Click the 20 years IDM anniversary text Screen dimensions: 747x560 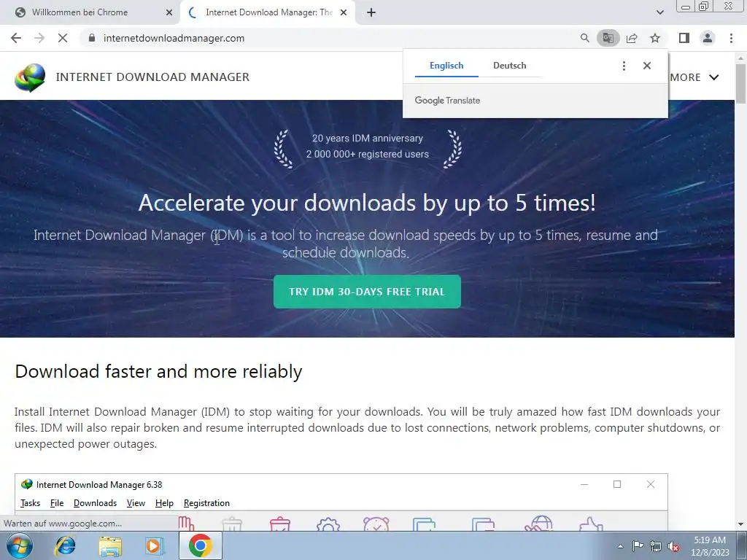[368, 138]
